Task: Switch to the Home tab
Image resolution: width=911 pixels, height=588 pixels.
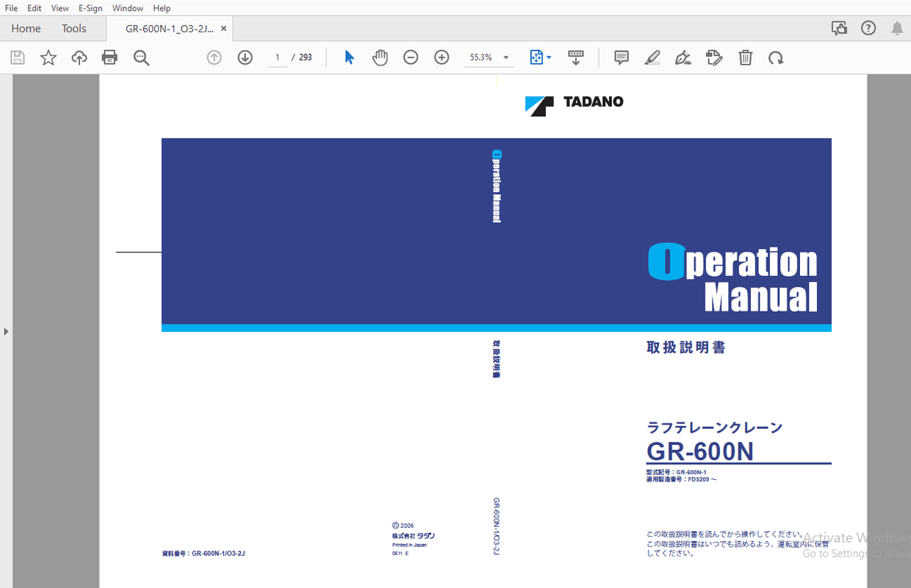Action: pyautogui.click(x=26, y=28)
